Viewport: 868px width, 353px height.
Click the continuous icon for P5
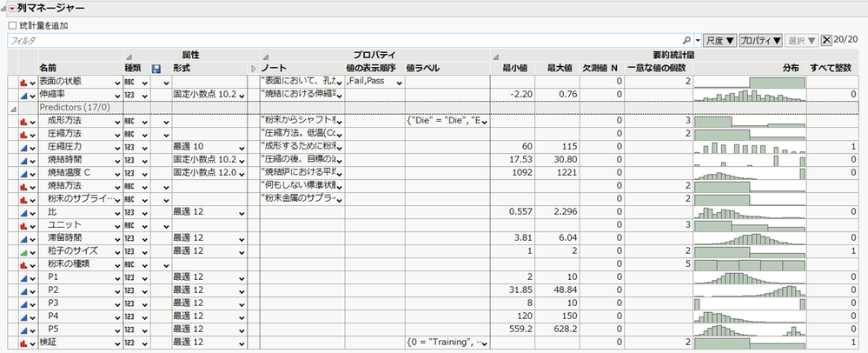23,330
